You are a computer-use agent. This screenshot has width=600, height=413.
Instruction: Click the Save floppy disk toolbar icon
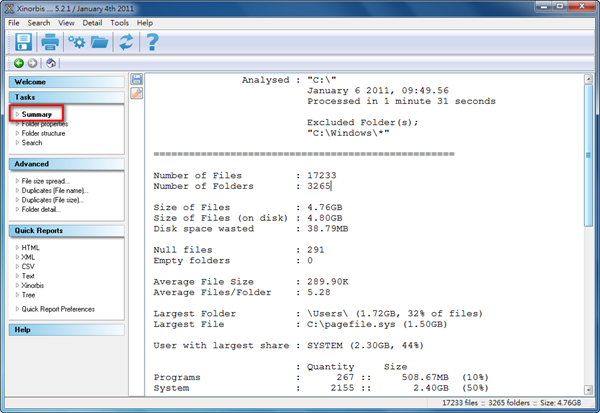(x=23, y=42)
